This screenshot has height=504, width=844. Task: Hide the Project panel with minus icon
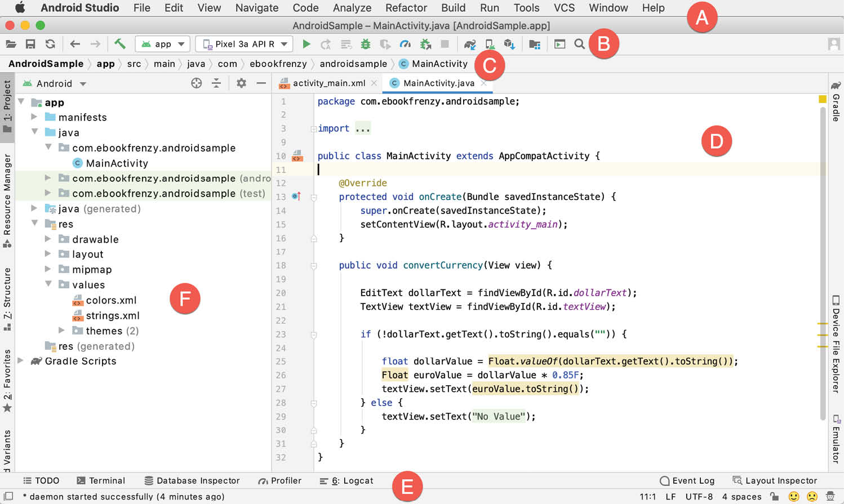261,83
